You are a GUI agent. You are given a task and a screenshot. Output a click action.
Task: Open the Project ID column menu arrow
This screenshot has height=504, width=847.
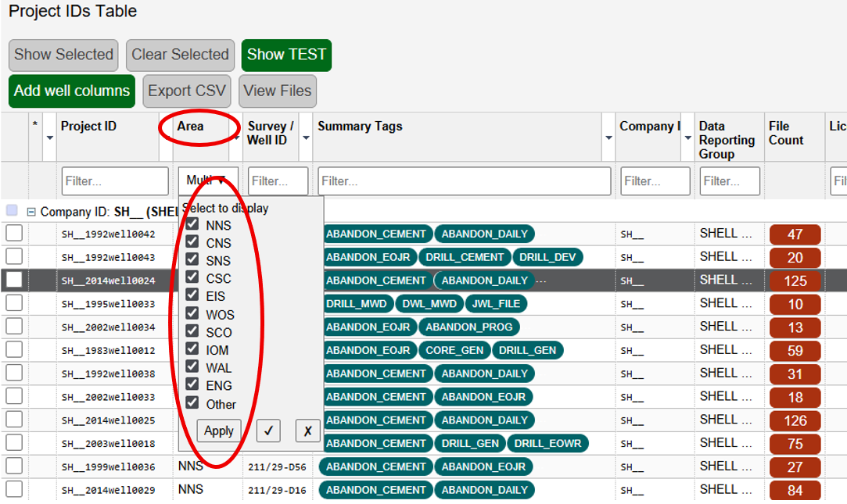click(50, 138)
